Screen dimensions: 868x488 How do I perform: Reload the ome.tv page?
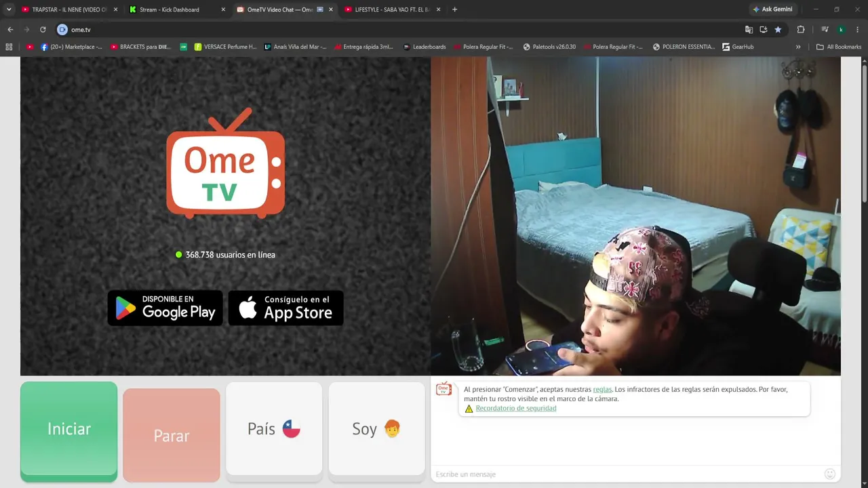tap(43, 30)
